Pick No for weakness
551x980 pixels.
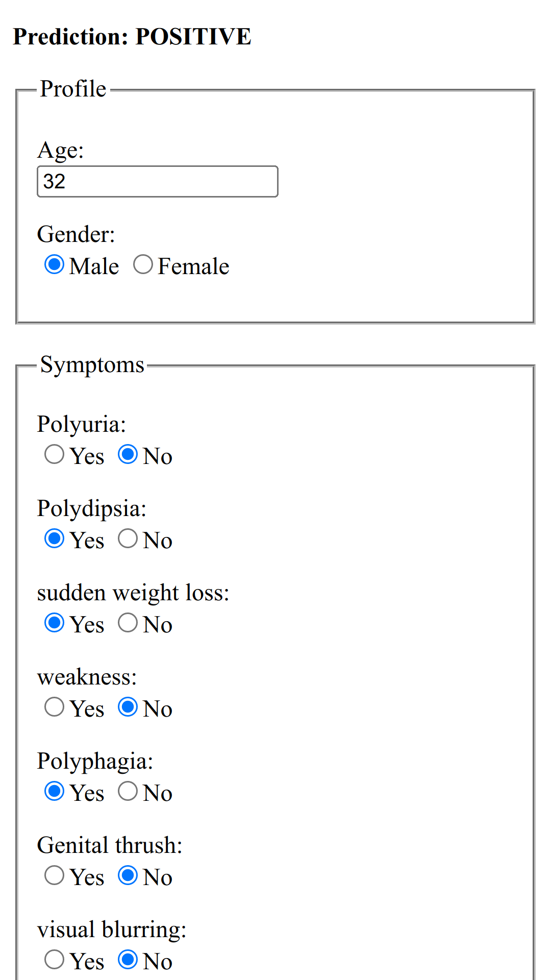(x=128, y=707)
